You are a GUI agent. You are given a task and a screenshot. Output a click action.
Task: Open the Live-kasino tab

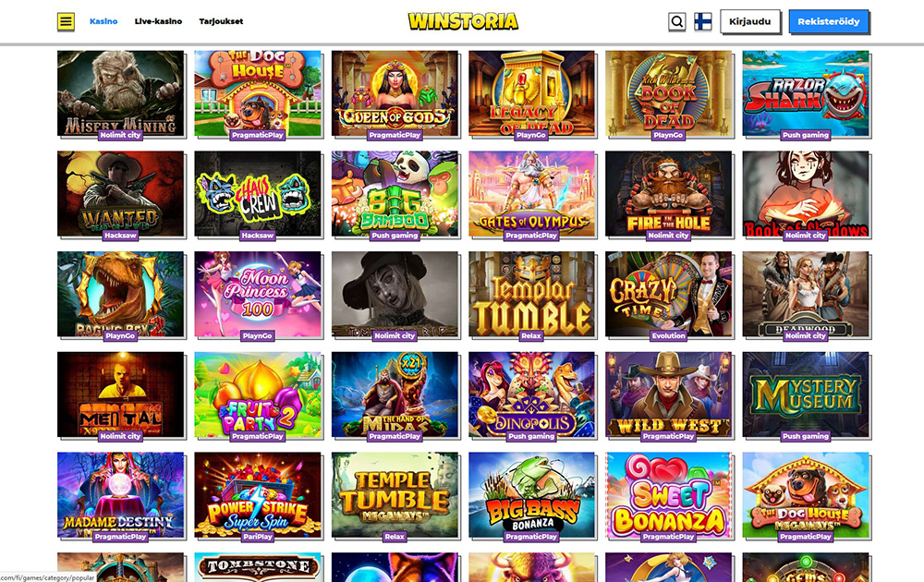[x=158, y=21]
